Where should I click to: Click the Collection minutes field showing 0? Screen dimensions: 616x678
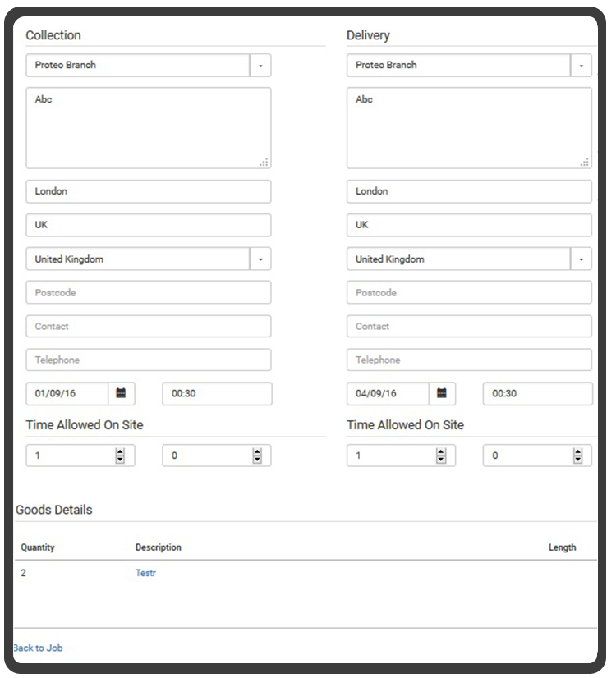(217, 456)
